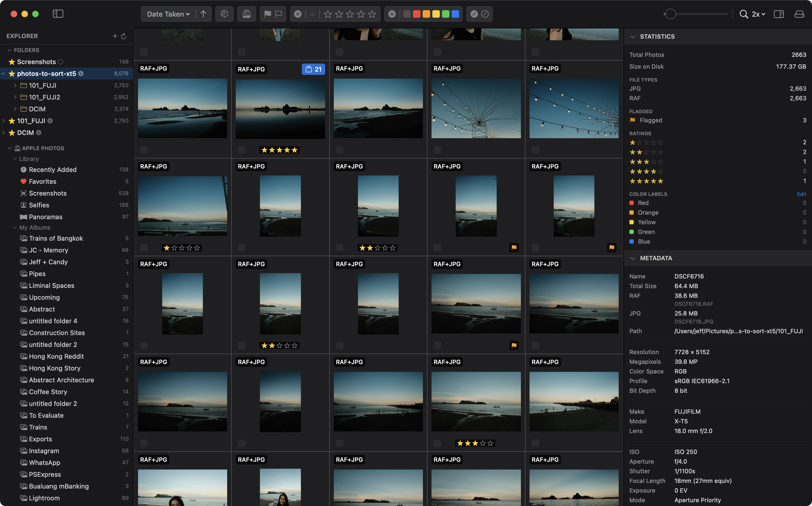Screen dimensions: 812x506
Task: Expand the 101_FUJI2 subfolder
Action: (x=15, y=97)
